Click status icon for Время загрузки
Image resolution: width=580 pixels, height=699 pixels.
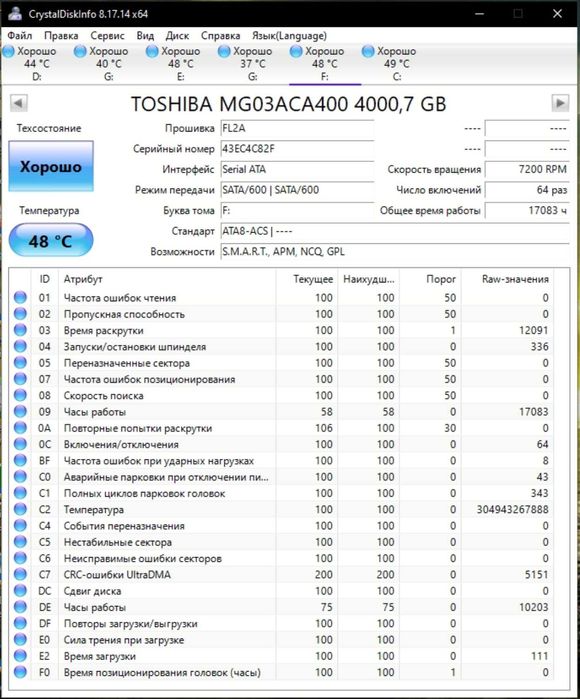[x=20, y=656]
